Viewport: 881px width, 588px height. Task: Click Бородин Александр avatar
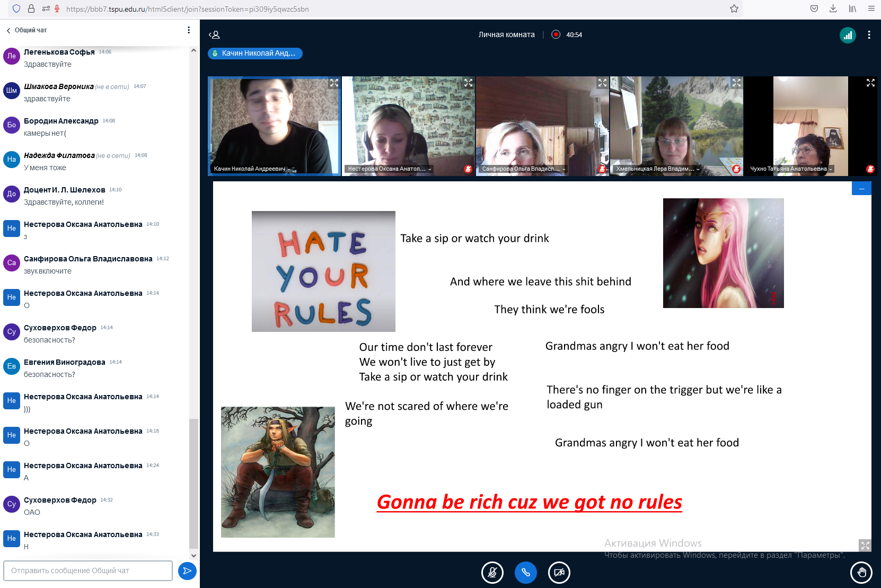pos(12,125)
